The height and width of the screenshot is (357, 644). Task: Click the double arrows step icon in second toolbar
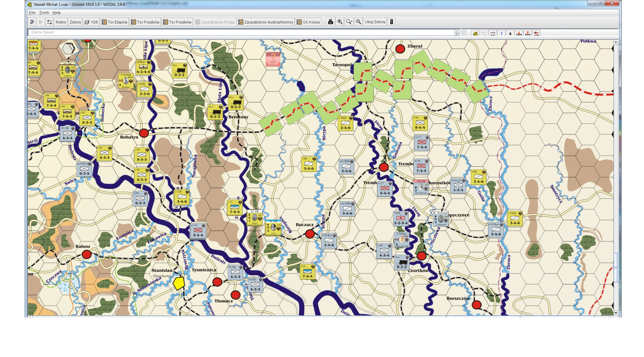493,33
